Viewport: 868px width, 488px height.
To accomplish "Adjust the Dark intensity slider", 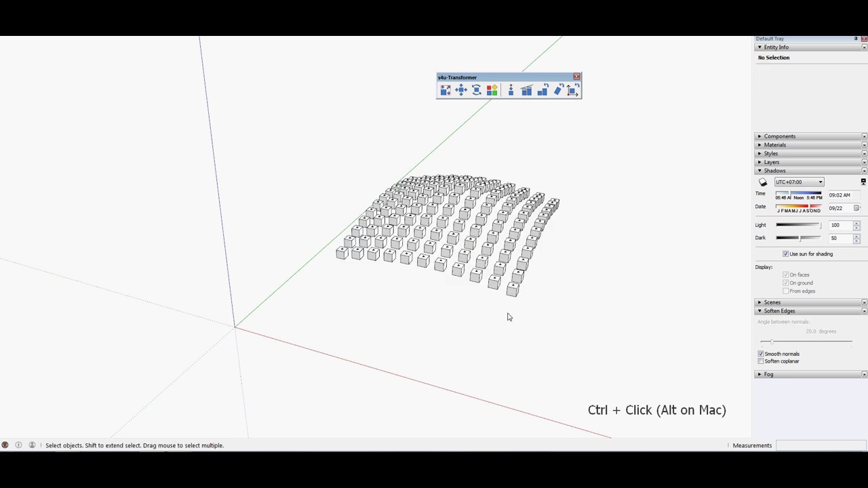I will click(x=798, y=238).
